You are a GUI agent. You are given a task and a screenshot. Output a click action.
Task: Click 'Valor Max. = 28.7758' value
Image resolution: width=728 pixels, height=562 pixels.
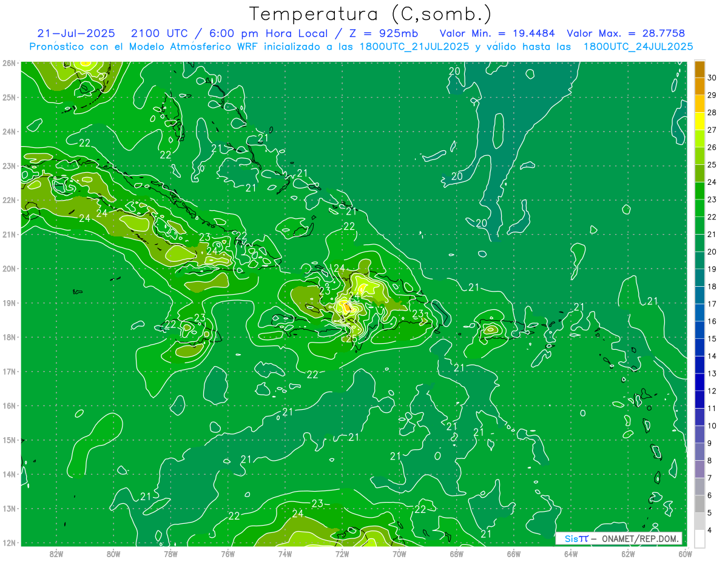coord(626,33)
